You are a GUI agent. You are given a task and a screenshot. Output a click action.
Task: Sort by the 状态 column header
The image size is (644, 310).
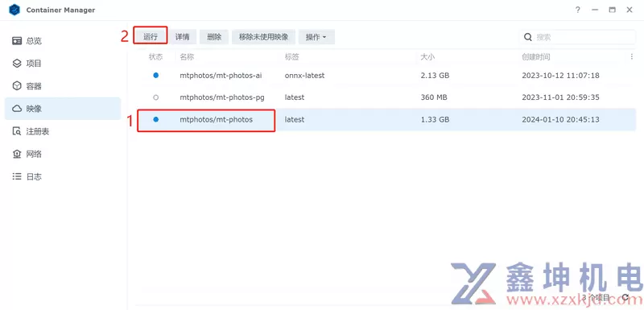[155, 56]
